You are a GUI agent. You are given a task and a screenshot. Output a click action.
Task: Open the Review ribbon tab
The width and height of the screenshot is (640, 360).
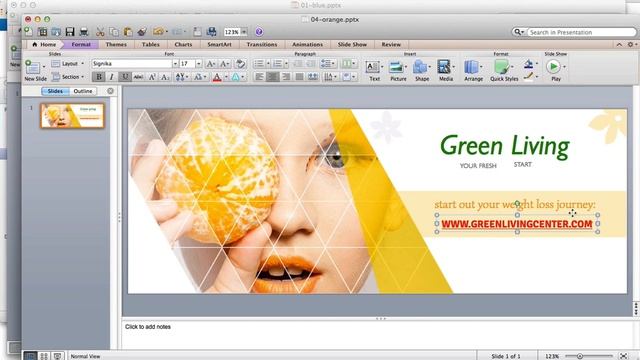[391, 44]
